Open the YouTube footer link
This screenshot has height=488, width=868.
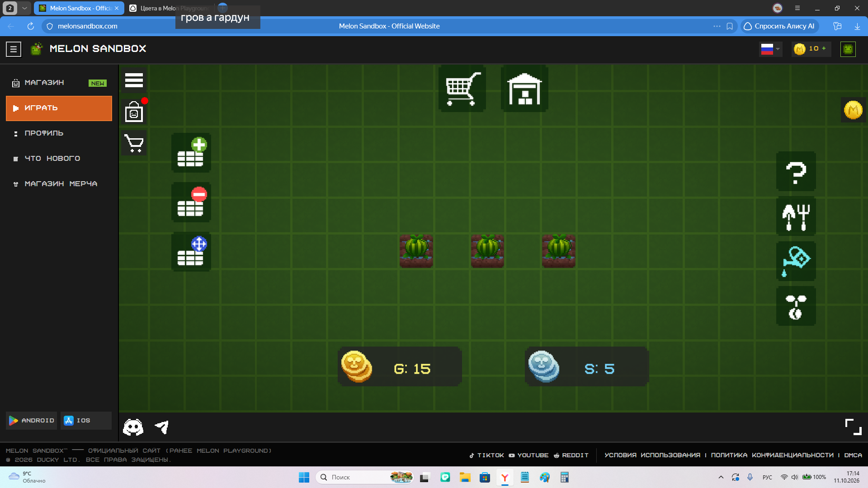click(x=528, y=455)
